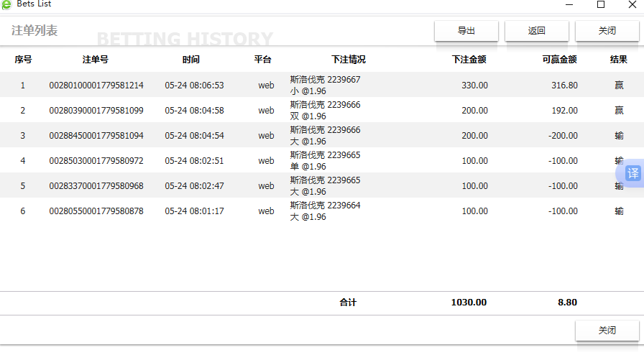This screenshot has height=355, width=644.
Task: Click bet detail 斯洛伐克 2239664
Action: tap(326, 206)
